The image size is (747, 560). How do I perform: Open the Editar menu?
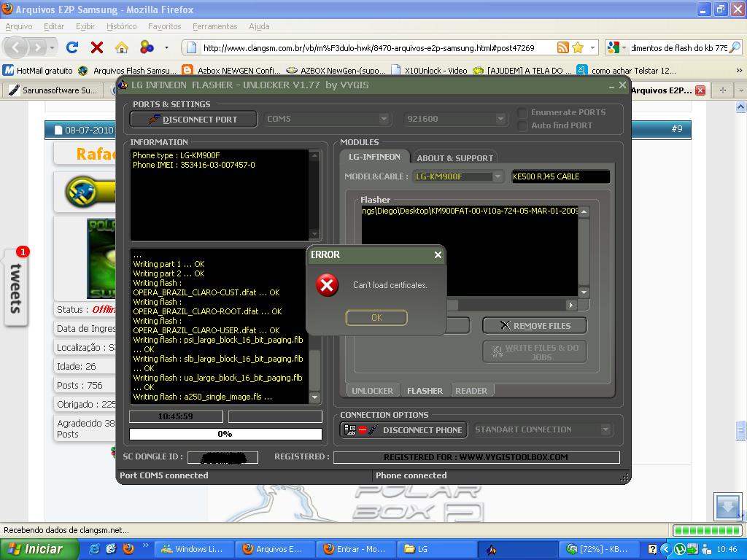pyautogui.click(x=54, y=27)
